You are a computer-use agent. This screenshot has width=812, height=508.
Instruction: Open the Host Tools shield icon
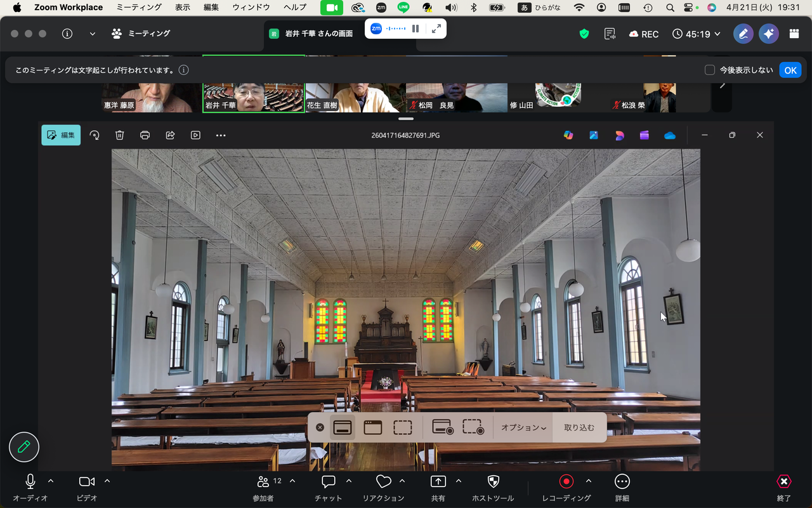click(x=493, y=481)
